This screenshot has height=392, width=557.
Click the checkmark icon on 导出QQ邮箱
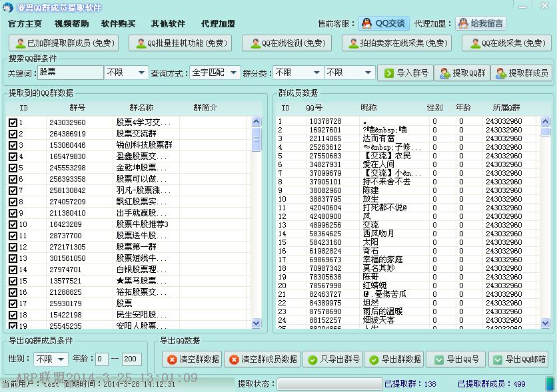(498, 359)
